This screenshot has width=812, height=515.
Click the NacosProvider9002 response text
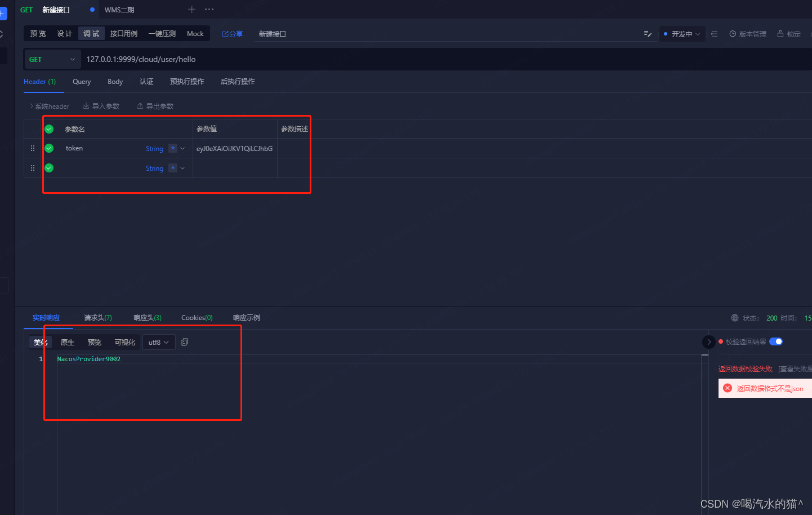(89, 359)
